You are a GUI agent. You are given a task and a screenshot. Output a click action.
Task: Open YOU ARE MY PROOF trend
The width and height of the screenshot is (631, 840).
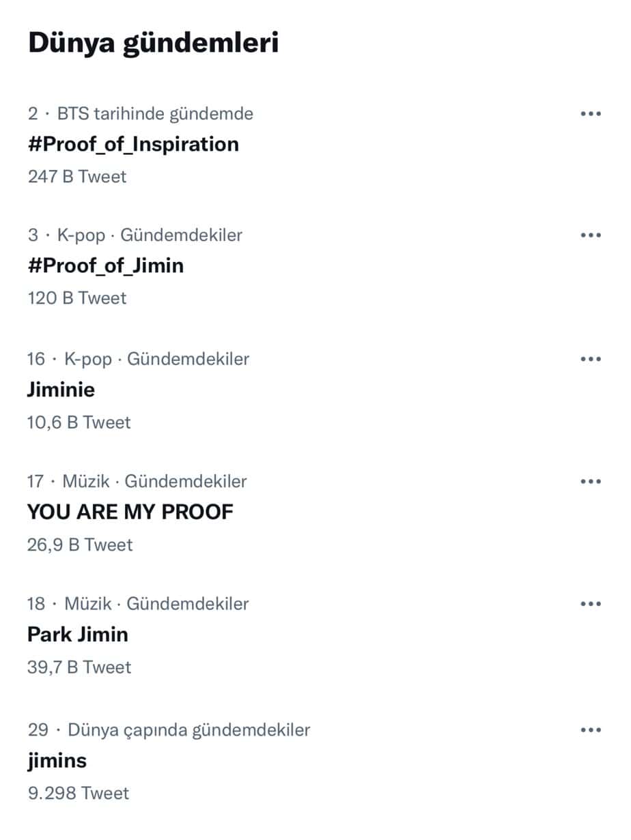(x=130, y=512)
